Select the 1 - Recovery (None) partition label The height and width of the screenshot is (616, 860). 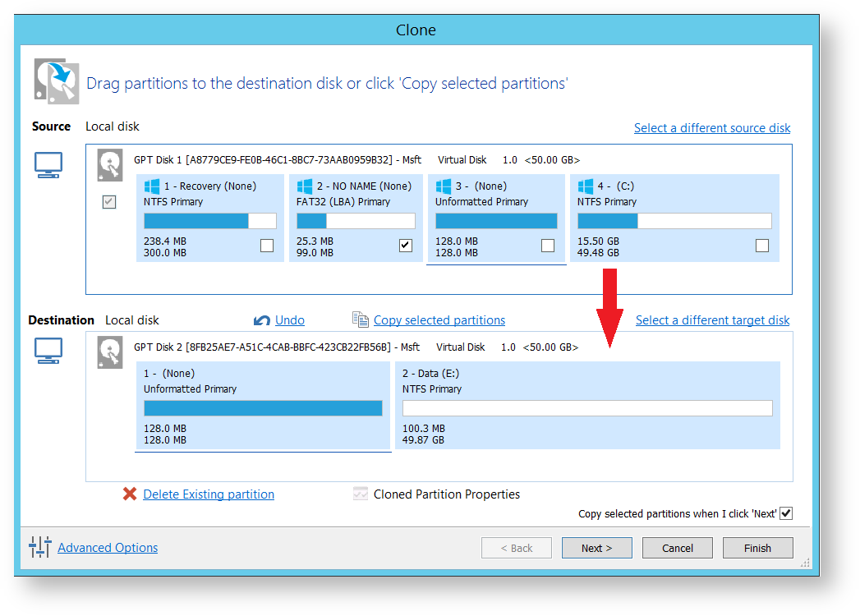(x=210, y=186)
